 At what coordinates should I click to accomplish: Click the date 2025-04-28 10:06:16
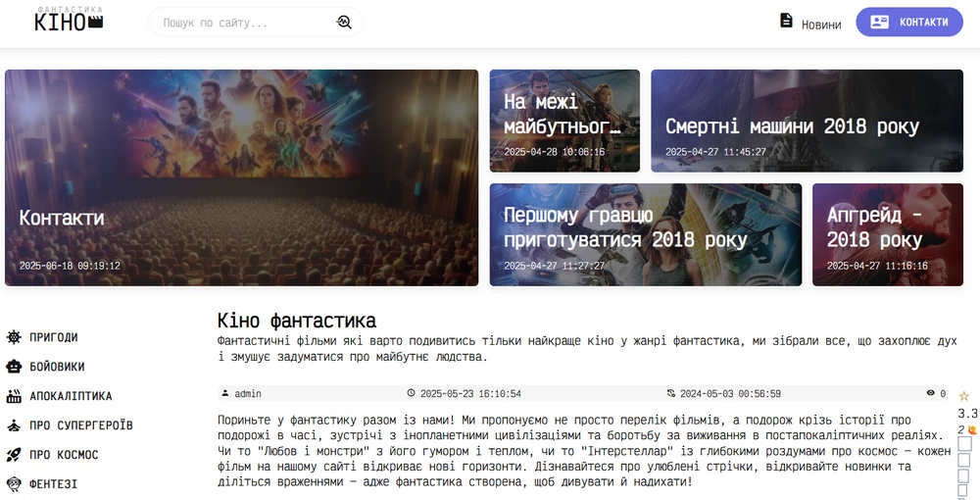pyautogui.click(x=555, y=152)
